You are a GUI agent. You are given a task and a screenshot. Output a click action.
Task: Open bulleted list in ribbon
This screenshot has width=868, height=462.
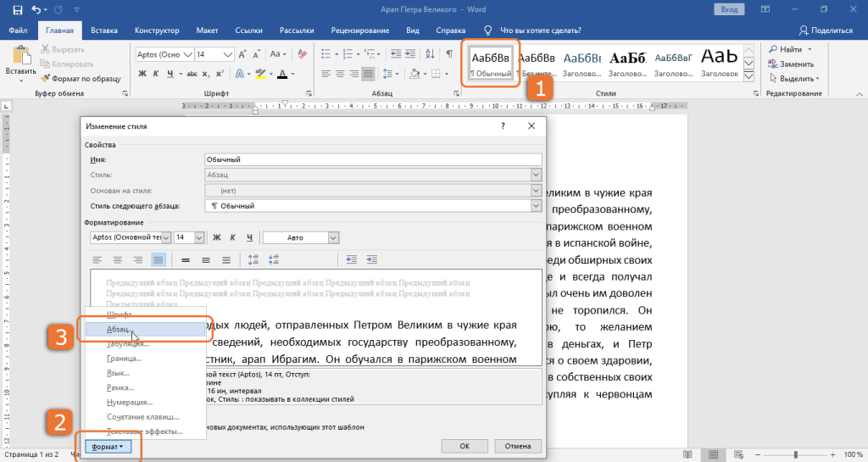(328, 53)
